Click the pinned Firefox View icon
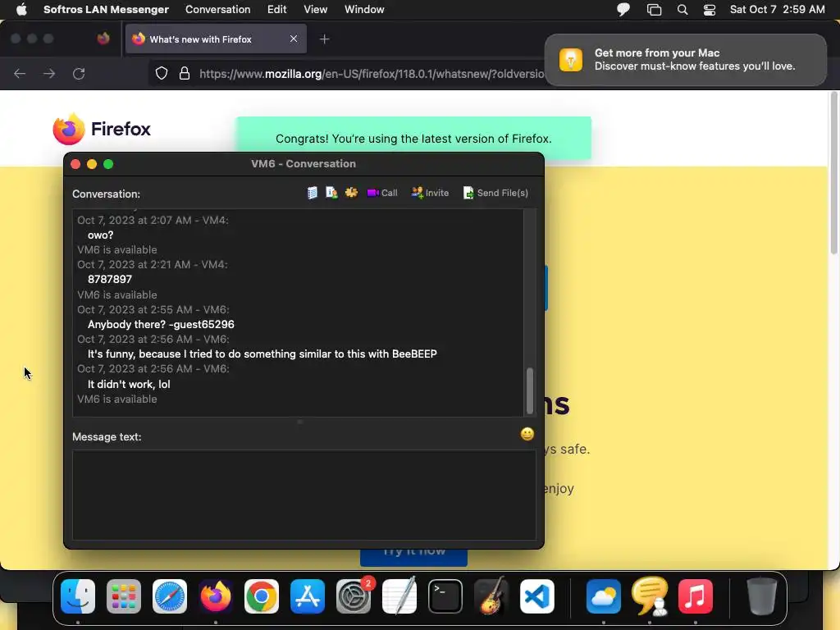840x630 pixels. [x=103, y=39]
